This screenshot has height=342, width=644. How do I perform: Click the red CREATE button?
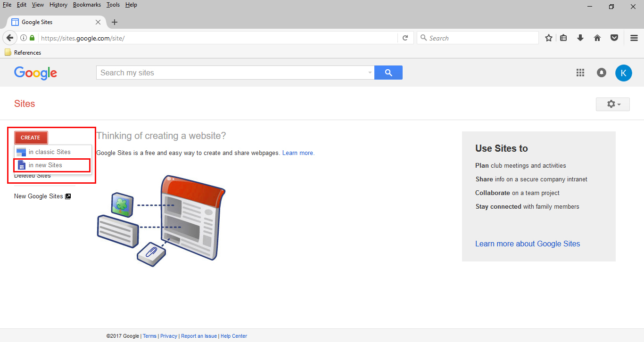31,138
